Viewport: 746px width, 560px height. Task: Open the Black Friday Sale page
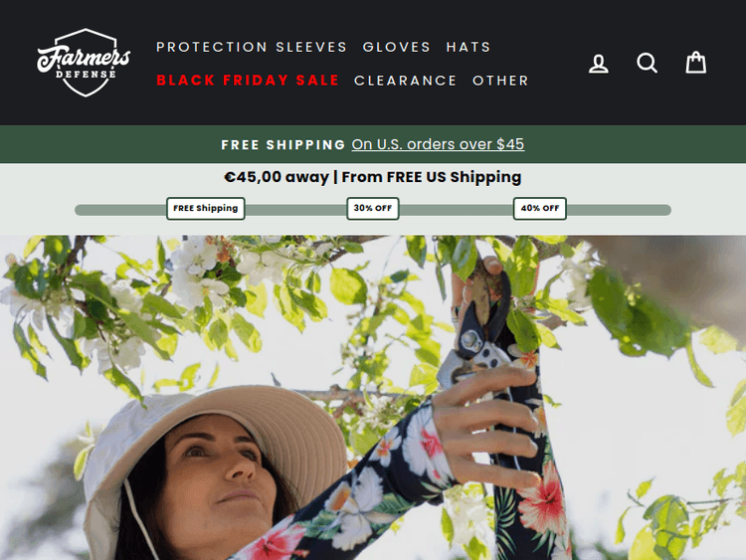pos(248,81)
